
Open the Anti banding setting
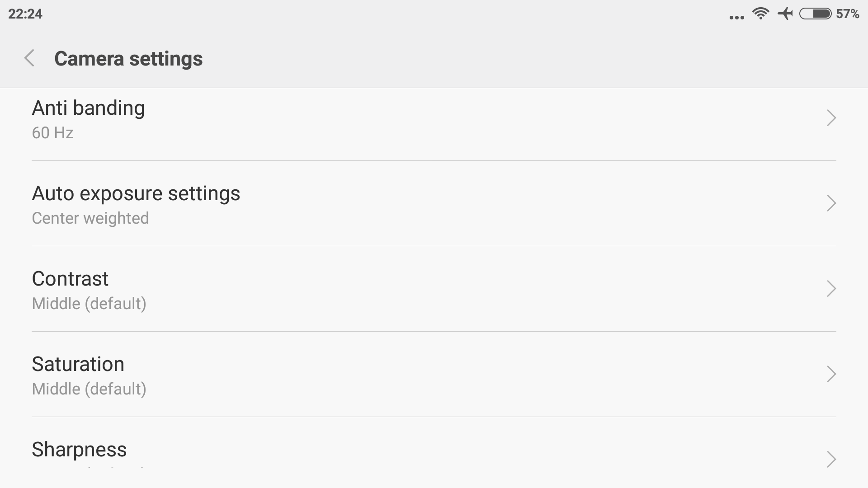click(x=434, y=120)
